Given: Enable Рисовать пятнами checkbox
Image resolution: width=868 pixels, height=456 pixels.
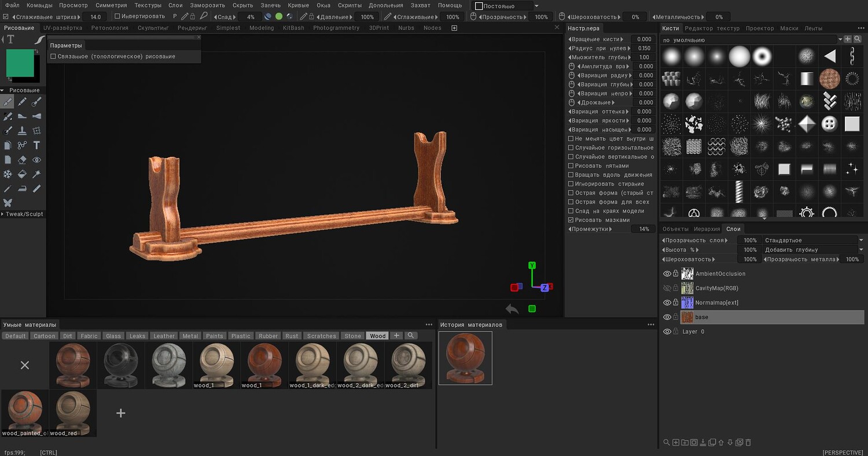Looking at the screenshot, I should tap(571, 166).
